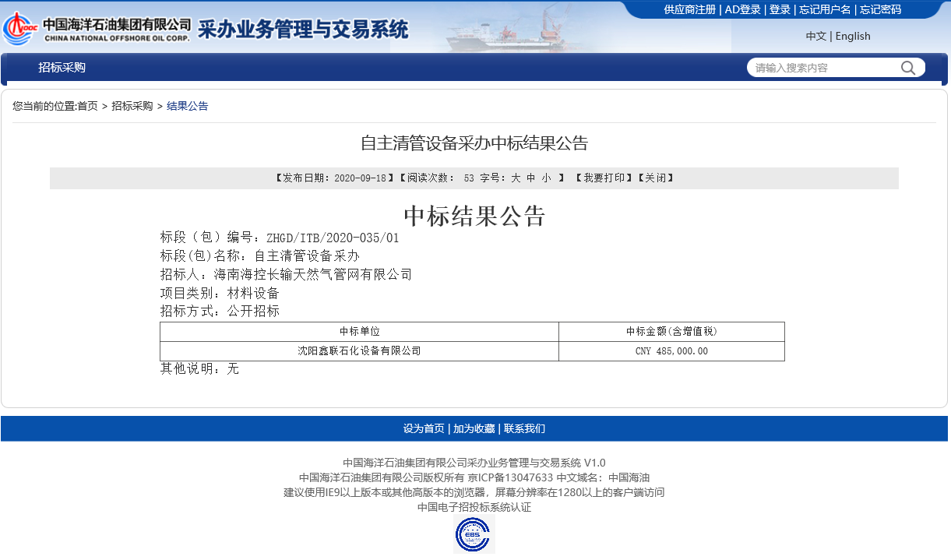The width and height of the screenshot is (951, 560).
Task: Set font size to 小
Action: tap(547, 178)
